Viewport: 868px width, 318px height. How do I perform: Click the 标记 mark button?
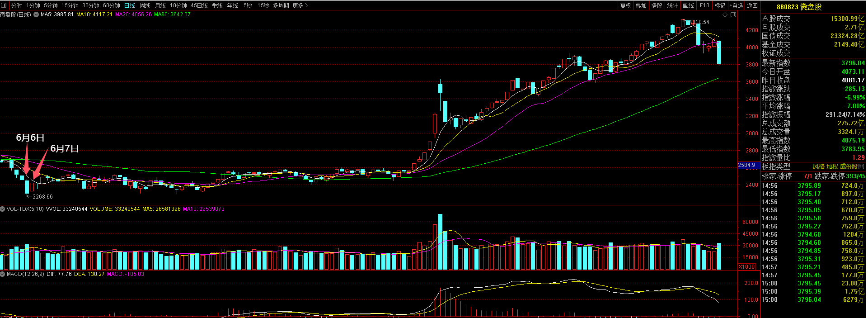coord(720,5)
